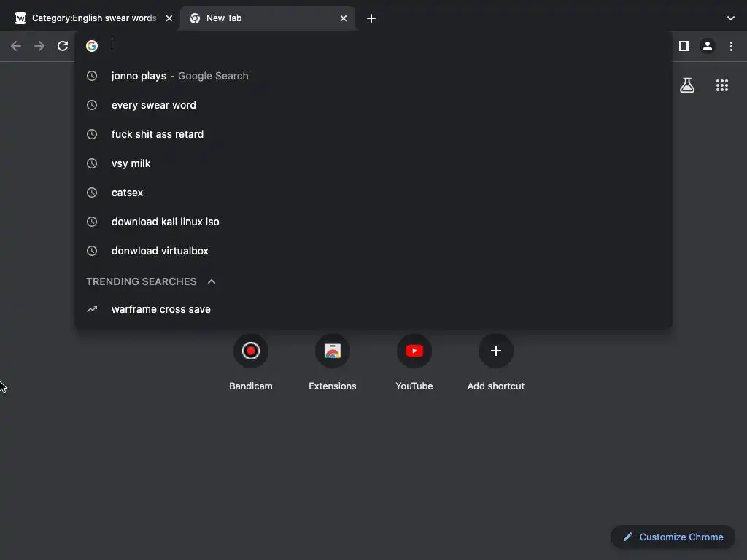Image resolution: width=747 pixels, height=560 pixels.
Task: Click trending arrow icon beside 'warframe cross save'
Action: pos(92,309)
